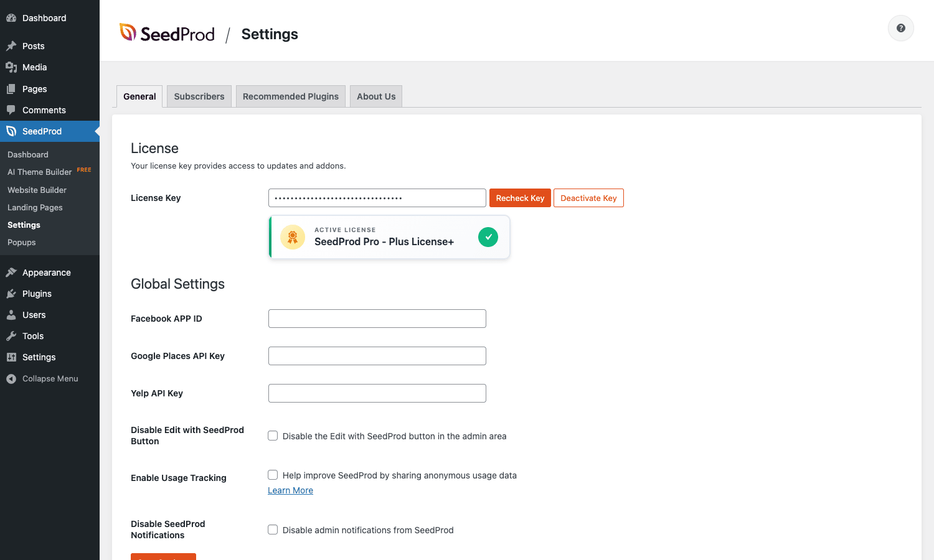Image resolution: width=934 pixels, height=560 pixels.
Task: Click the 'Global Settings' heading
Action: pyautogui.click(x=177, y=284)
